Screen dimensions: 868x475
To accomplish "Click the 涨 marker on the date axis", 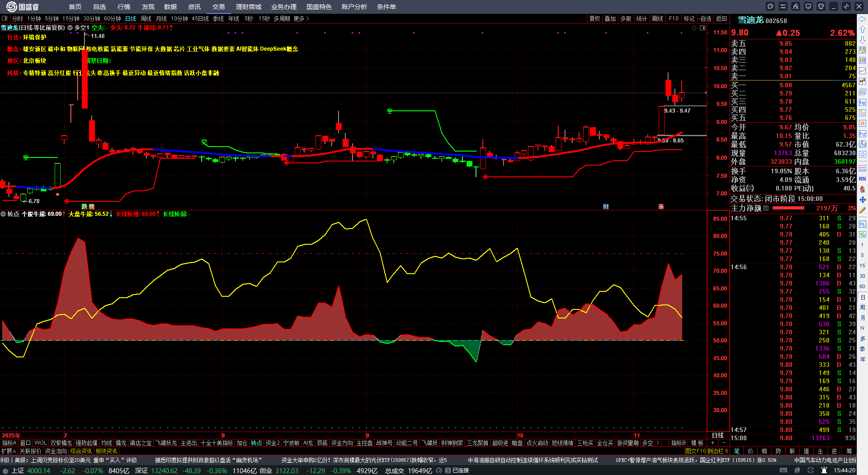I will click(x=661, y=207).
